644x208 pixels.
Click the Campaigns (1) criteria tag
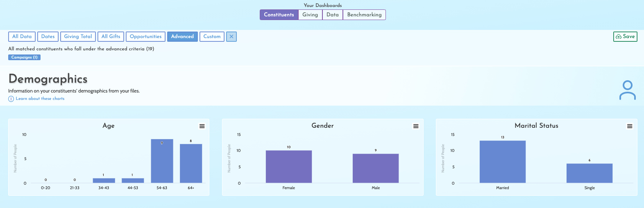click(24, 57)
